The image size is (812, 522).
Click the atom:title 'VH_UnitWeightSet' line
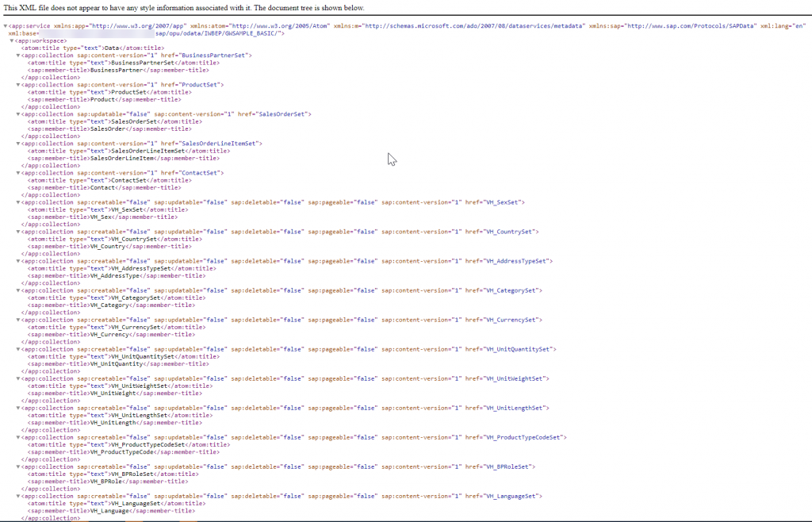(120, 386)
